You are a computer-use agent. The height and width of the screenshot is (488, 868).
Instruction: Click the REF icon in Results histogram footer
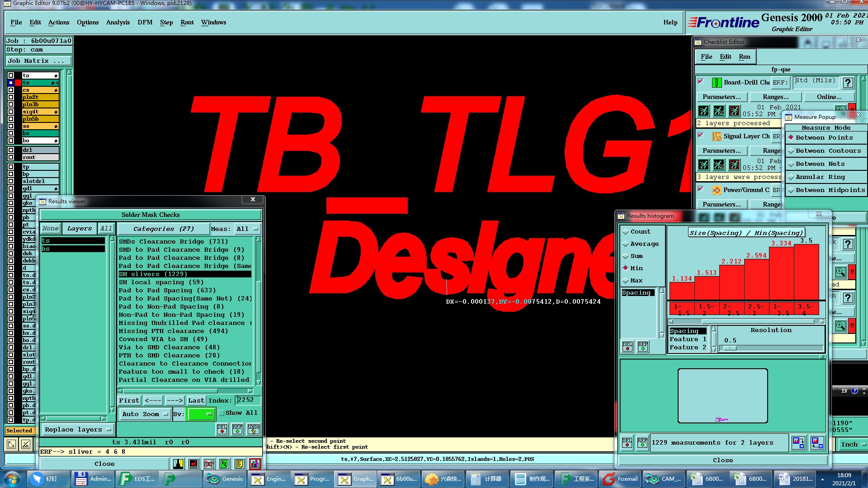pyautogui.click(x=642, y=442)
